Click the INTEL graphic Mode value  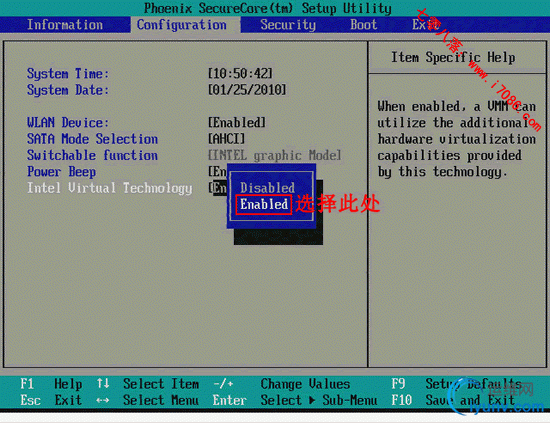point(275,155)
